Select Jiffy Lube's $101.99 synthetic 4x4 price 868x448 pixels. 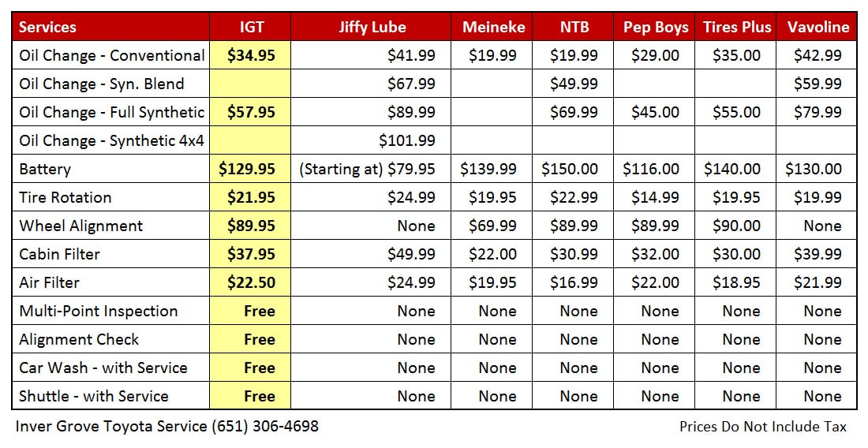coord(406,140)
